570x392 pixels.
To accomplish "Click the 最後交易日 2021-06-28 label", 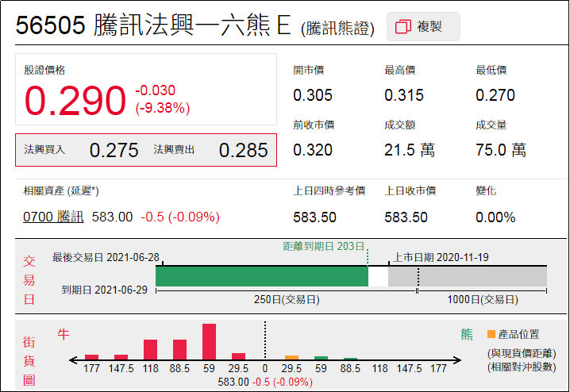I will 106,257.
